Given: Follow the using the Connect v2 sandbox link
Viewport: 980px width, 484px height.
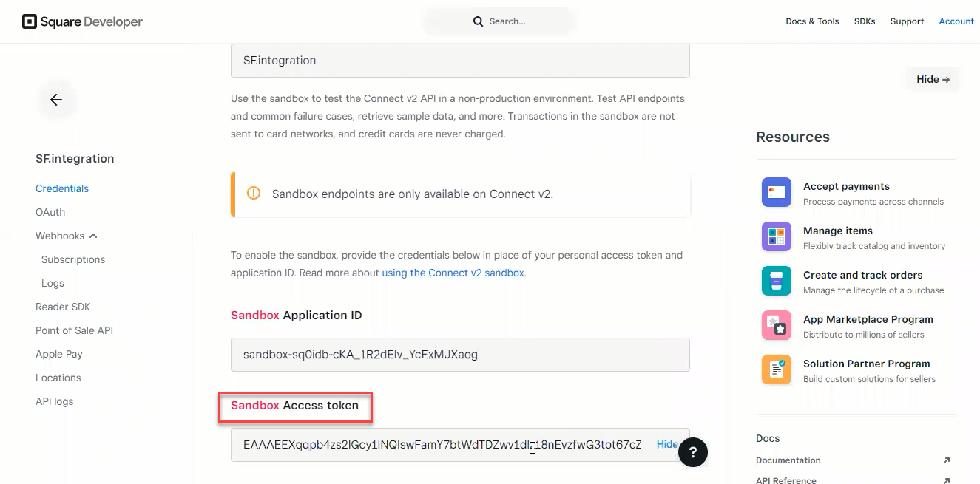Looking at the screenshot, I should (x=453, y=273).
